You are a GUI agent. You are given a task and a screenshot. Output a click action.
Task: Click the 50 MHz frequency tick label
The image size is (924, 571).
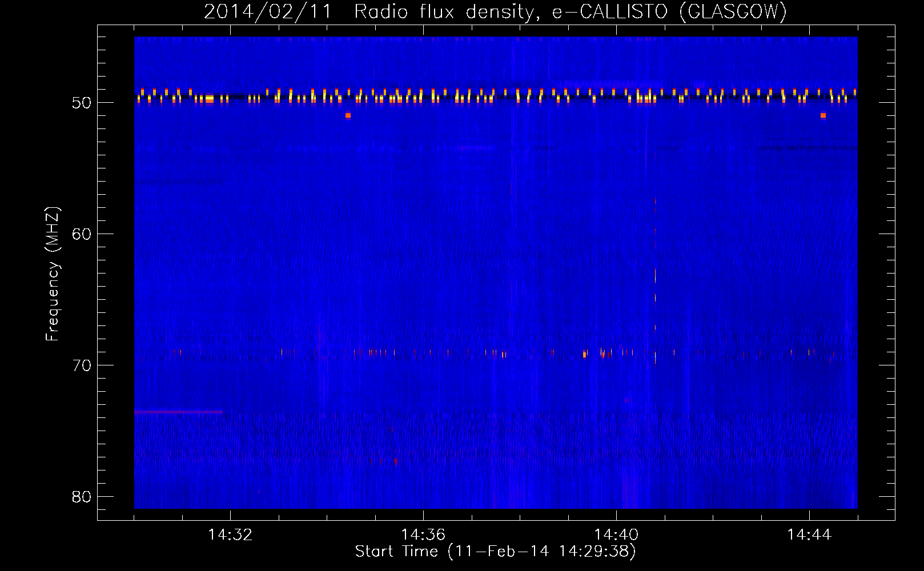coord(82,103)
